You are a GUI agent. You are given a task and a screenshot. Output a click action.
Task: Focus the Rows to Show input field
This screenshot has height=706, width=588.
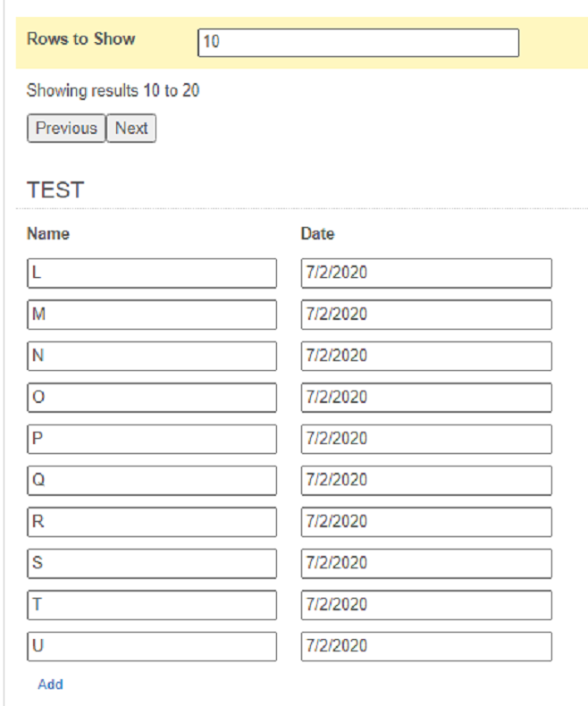[x=358, y=43]
